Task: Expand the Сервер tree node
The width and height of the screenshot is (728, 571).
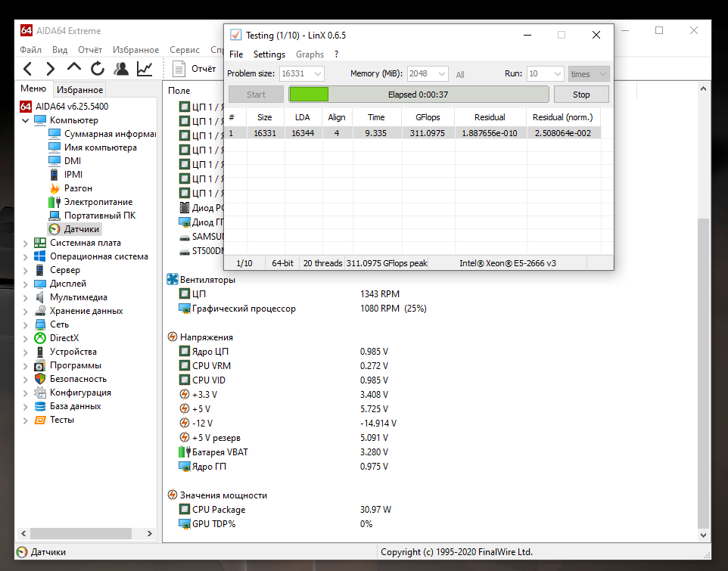Action: coord(25,270)
